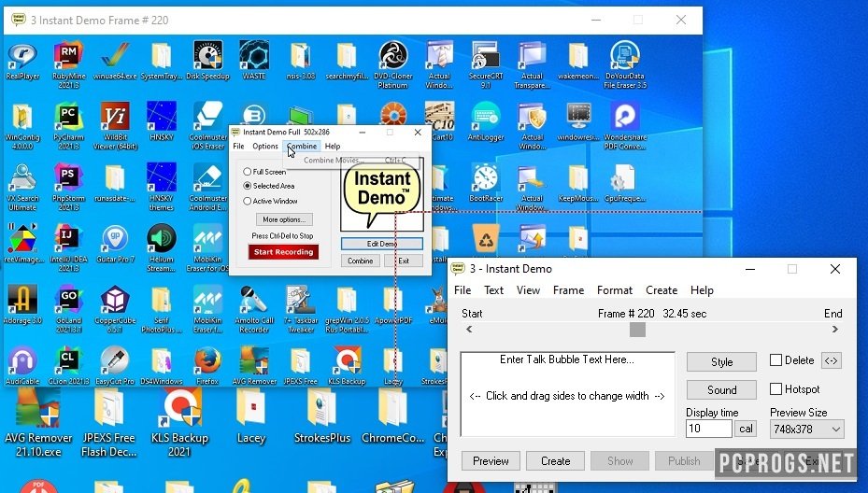
Task: Open Options menu in Instant Demo Full window
Action: point(265,146)
